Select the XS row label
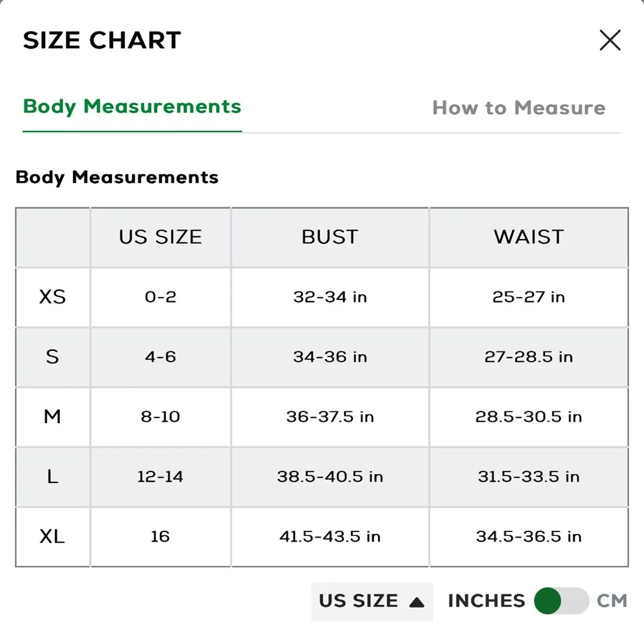 pyautogui.click(x=52, y=297)
